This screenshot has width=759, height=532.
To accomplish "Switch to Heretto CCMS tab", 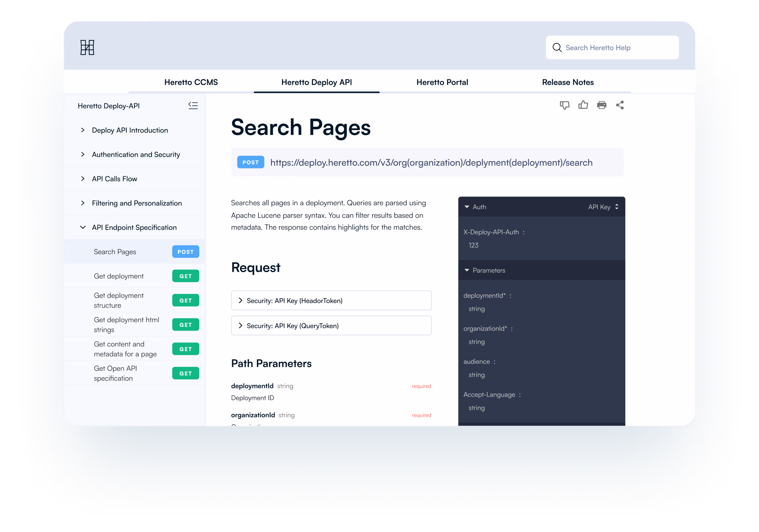I will pyautogui.click(x=191, y=82).
